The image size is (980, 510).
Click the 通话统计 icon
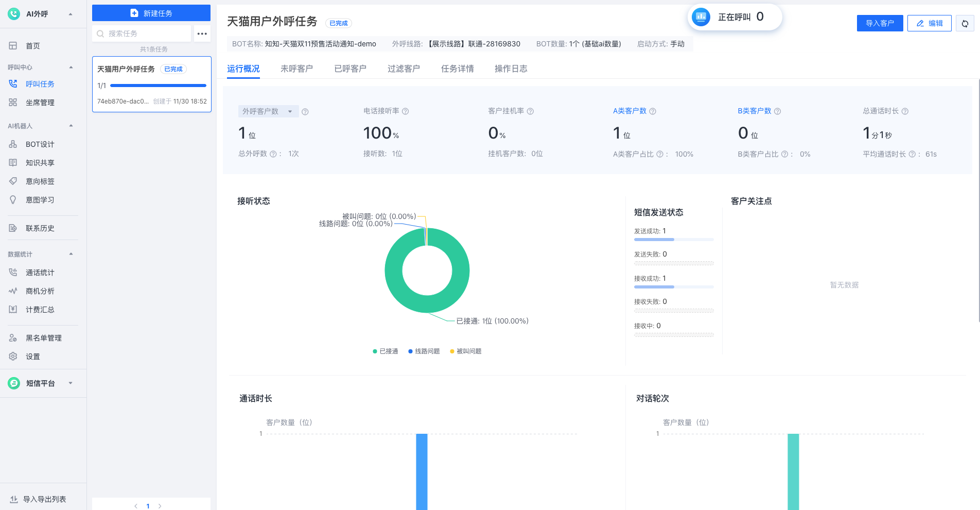pos(13,273)
